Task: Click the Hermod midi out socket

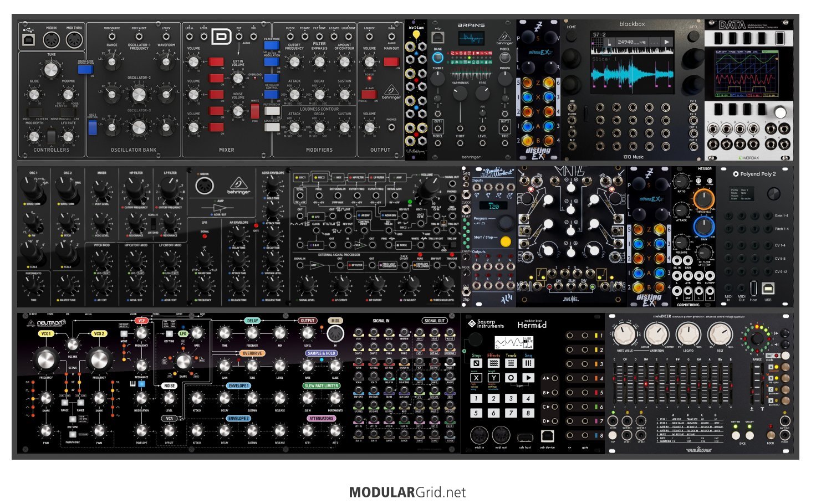Action: pos(501,434)
